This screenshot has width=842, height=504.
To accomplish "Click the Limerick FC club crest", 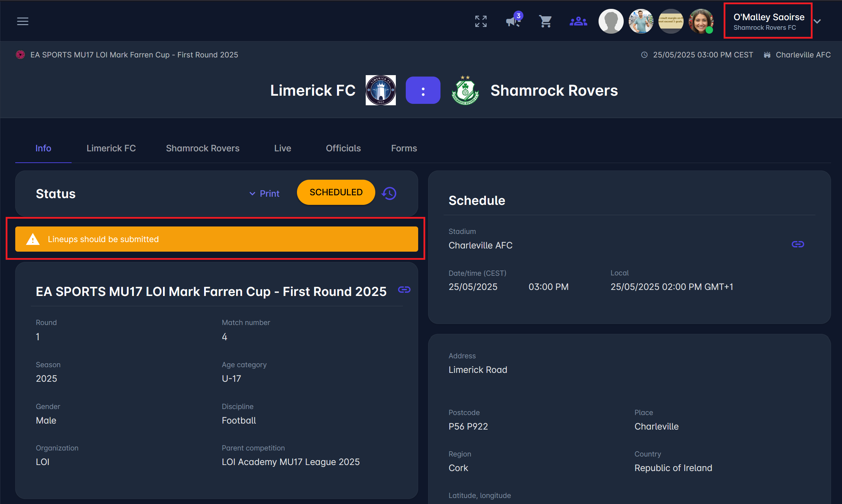I will coord(381,90).
